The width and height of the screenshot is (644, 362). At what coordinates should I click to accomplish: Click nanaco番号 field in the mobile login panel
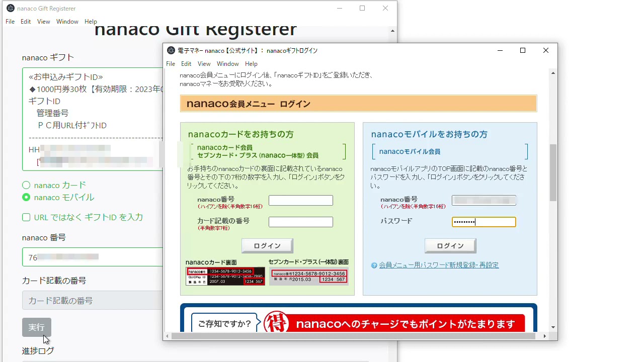[484, 201]
